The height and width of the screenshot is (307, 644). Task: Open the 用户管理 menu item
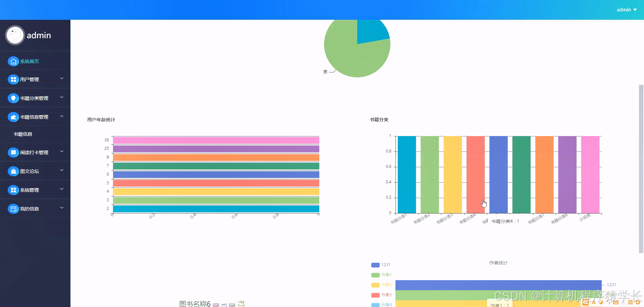point(35,79)
